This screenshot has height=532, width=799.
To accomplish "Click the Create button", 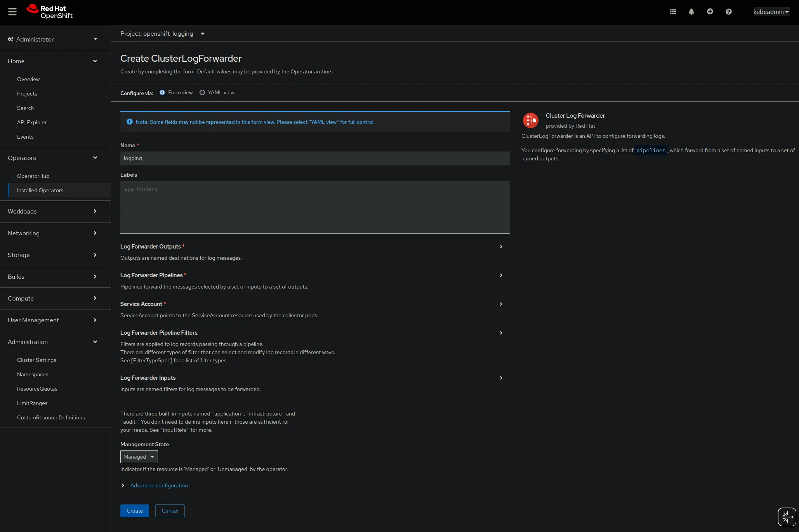I will 135,511.
